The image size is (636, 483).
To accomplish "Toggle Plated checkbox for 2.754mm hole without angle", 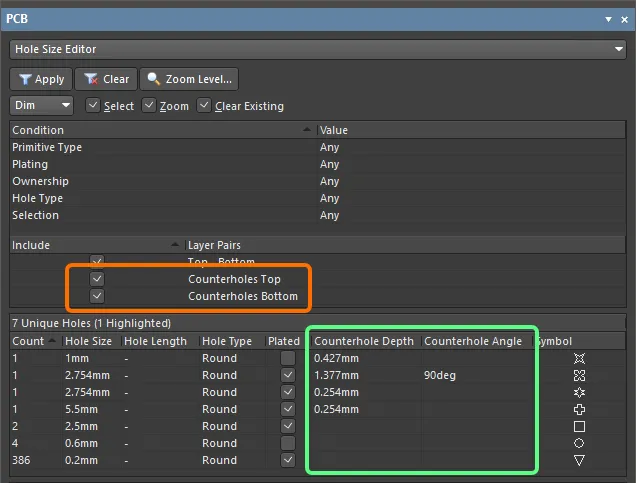I will coord(288,392).
